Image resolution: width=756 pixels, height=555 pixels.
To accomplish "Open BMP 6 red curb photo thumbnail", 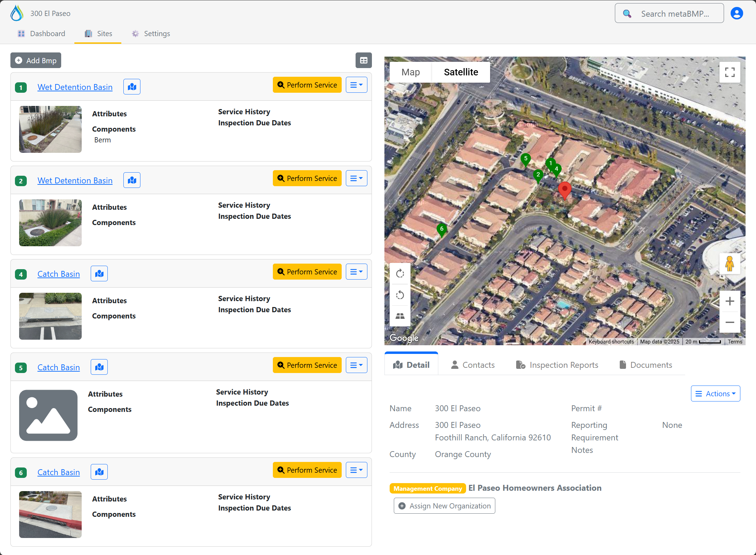I will [50, 515].
